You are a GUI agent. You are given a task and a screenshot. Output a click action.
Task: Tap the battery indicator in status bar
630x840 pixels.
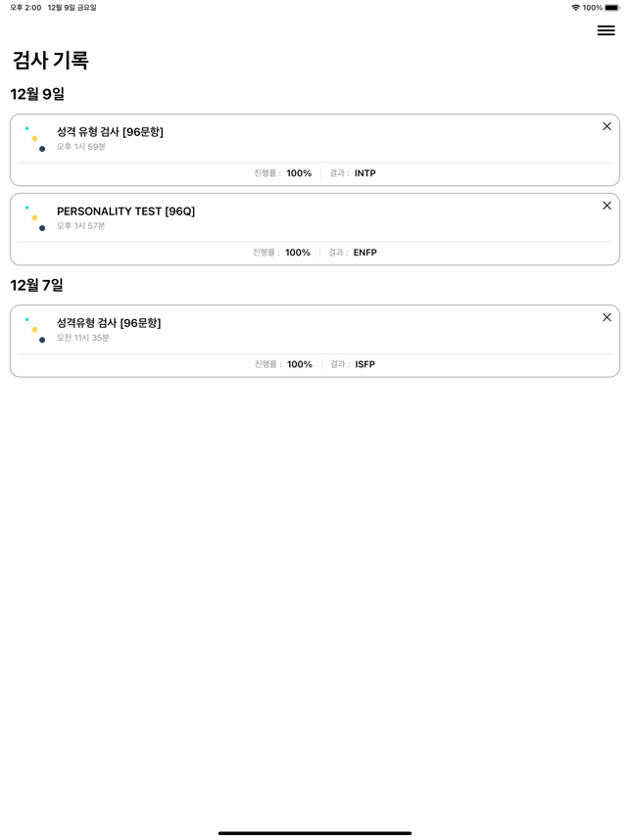tap(611, 8)
